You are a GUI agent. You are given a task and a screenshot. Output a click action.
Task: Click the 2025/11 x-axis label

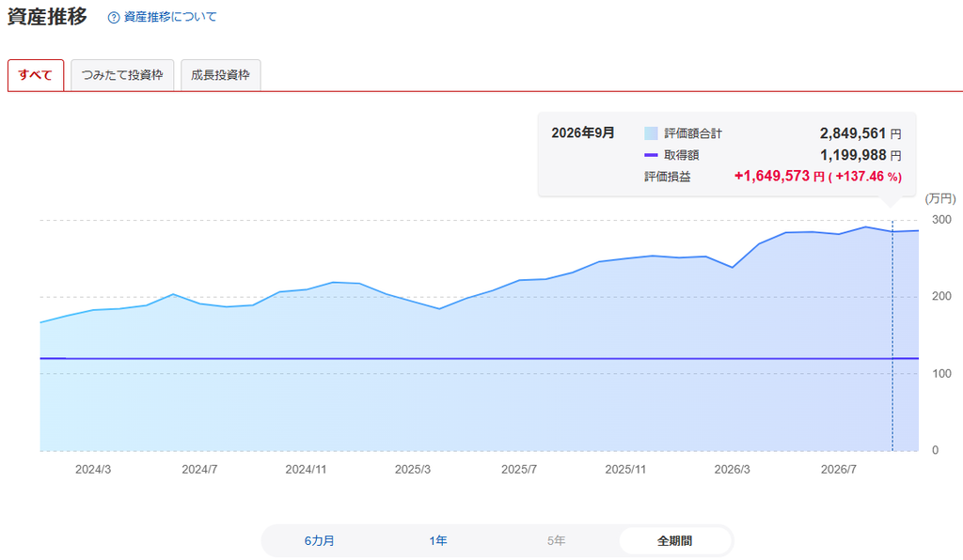click(625, 469)
